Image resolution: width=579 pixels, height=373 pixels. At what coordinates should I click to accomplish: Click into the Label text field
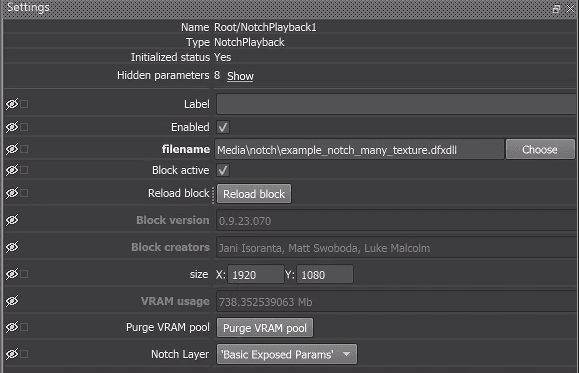coord(396,104)
